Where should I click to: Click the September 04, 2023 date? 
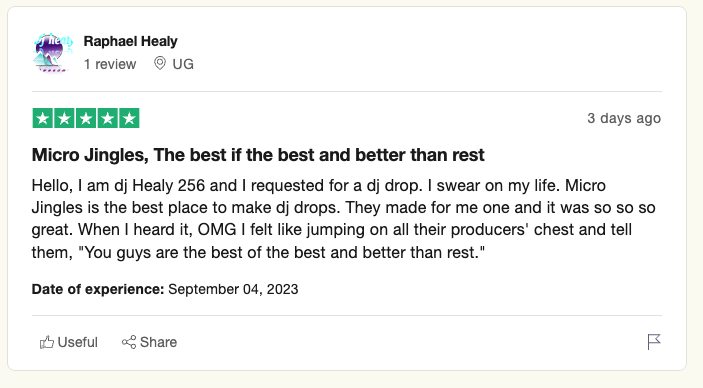pos(233,289)
